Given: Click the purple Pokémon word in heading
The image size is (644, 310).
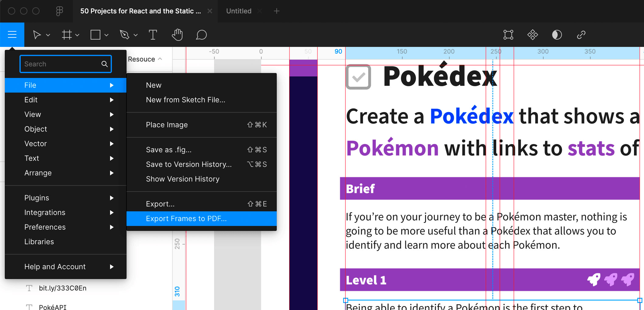Looking at the screenshot, I should coord(392,148).
